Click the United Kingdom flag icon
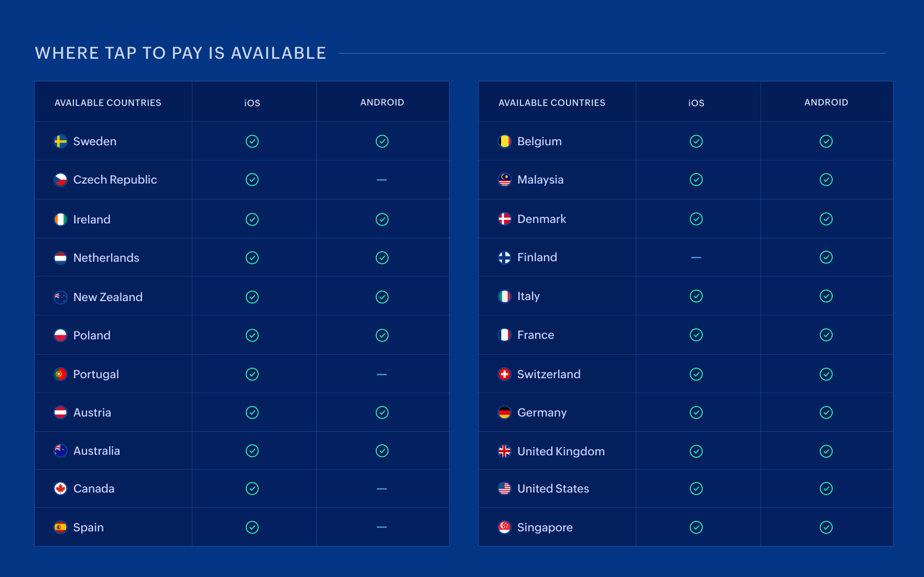This screenshot has height=577, width=924. [505, 451]
